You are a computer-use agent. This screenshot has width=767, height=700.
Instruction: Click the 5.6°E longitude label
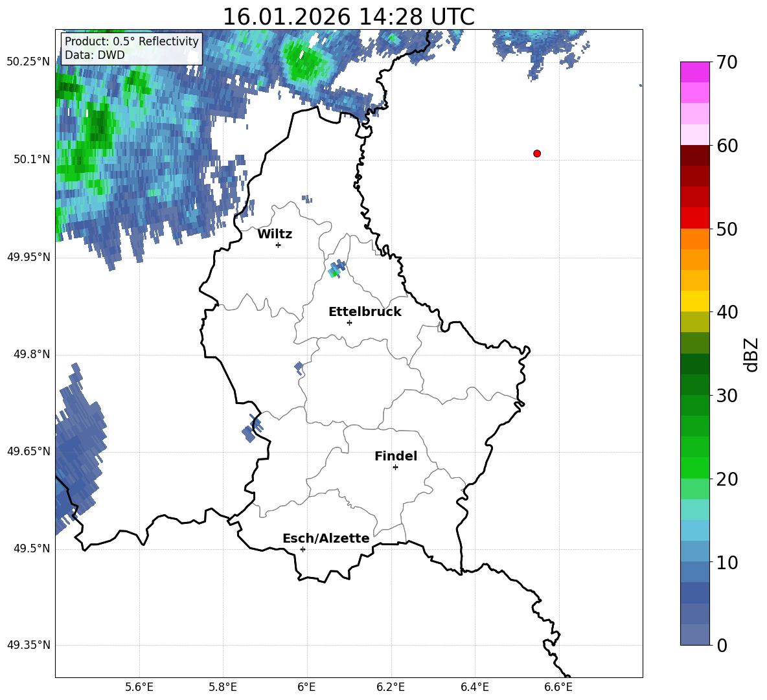(x=139, y=687)
